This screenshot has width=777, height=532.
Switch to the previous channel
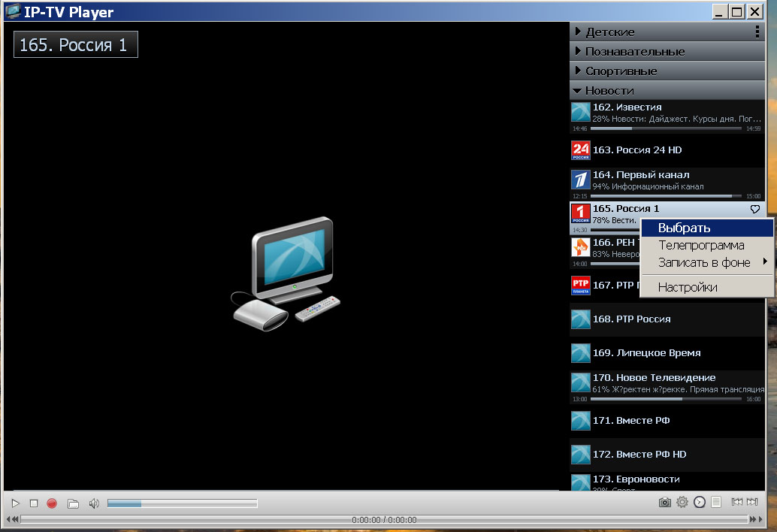coord(737,502)
